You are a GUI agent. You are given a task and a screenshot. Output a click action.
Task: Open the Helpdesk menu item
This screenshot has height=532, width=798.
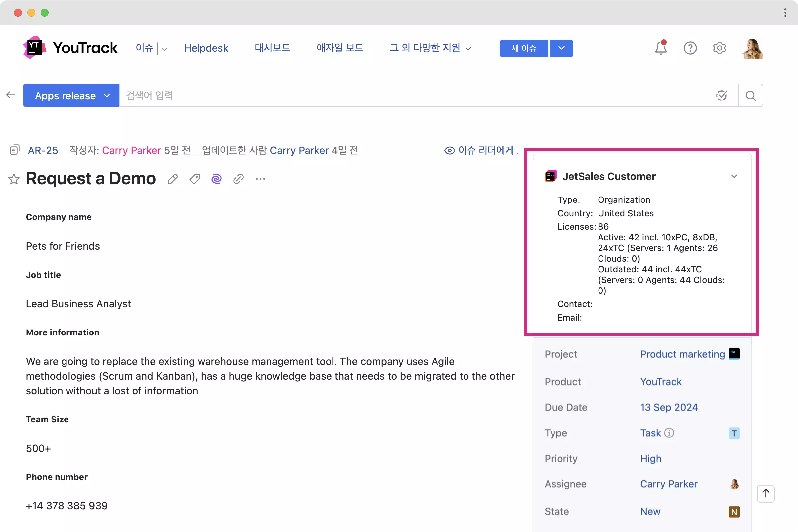[206, 48]
